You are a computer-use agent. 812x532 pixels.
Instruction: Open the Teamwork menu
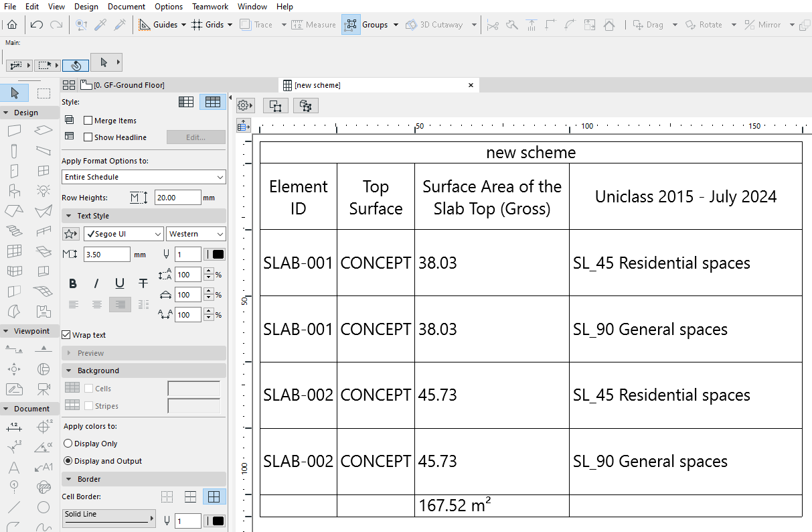tap(210, 6)
